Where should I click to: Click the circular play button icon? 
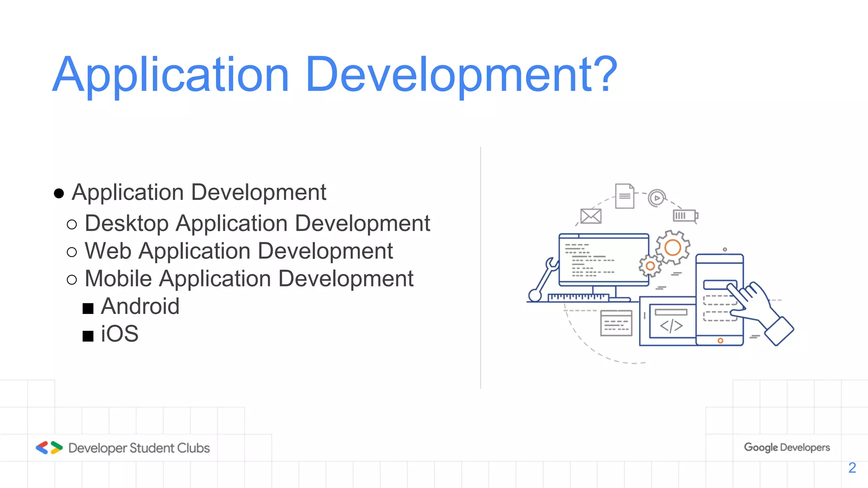pos(657,198)
